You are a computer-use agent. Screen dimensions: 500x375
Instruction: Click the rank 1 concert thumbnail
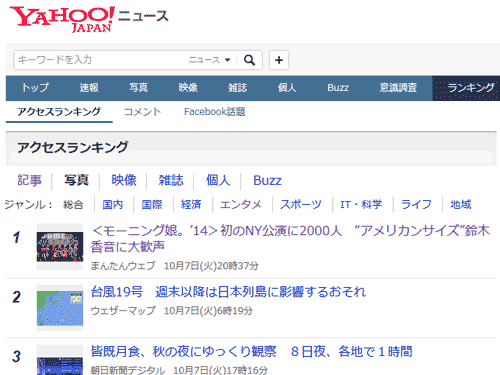pyautogui.click(x=60, y=247)
